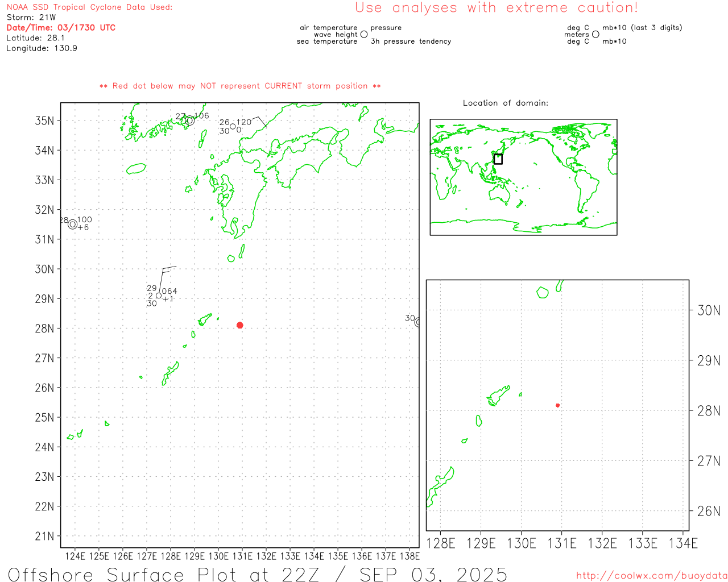Viewport: 728px width, 582px height.
Task: Click the 'Date/Time: 03/1730 UTC' text
Action: click(61, 28)
